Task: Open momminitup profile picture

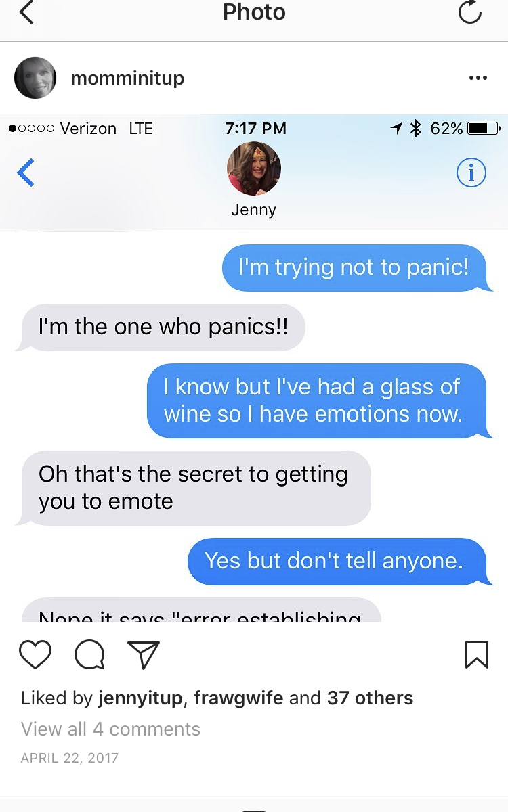Action: (x=35, y=78)
